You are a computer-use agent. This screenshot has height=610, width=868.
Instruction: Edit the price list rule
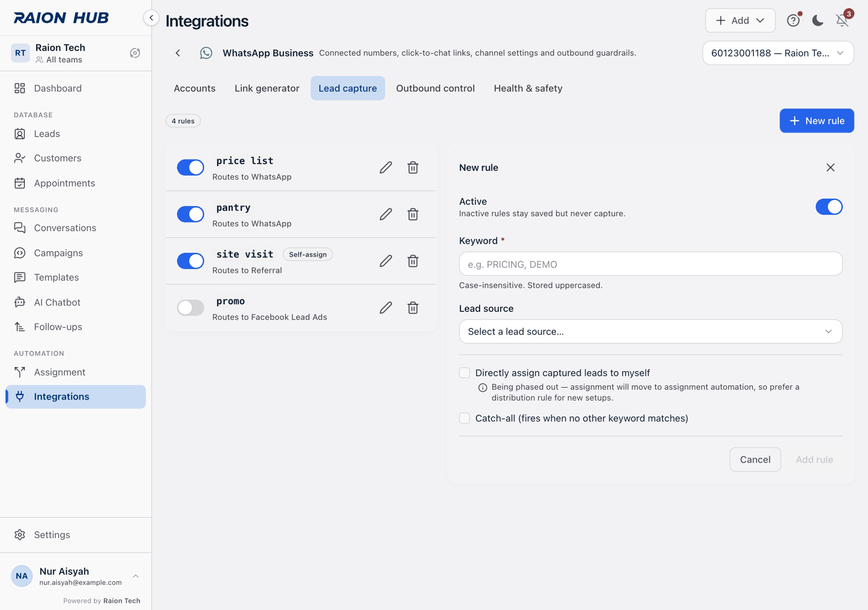pyautogui.click(x=386, y=168)
